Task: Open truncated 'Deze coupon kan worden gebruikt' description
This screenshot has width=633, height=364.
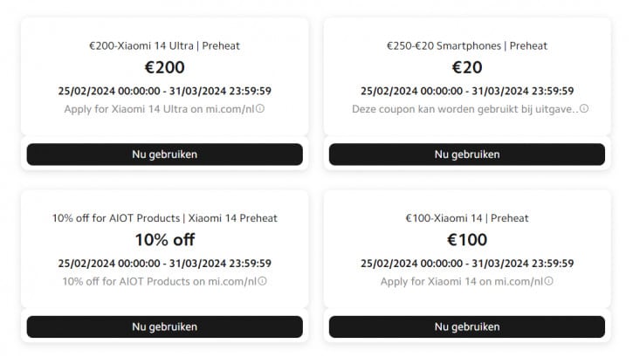Action: click(464, 109)
